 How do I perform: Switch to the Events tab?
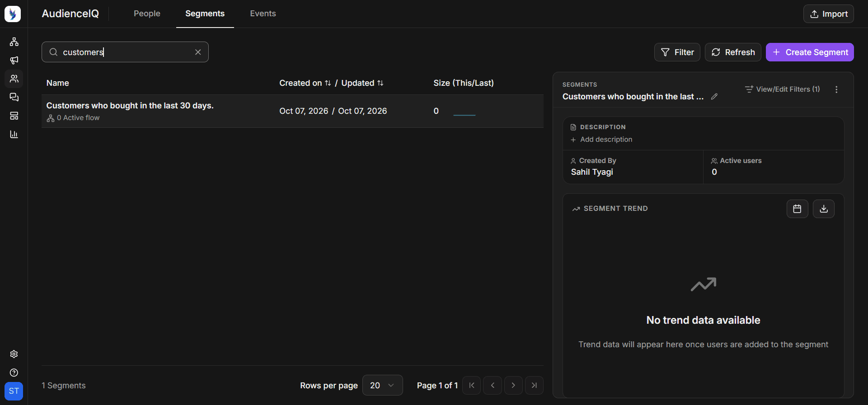(x=263, y=14)
